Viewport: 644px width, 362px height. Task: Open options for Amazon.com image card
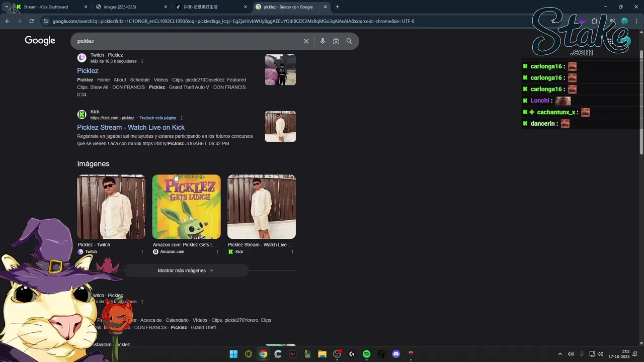(217, 252)
